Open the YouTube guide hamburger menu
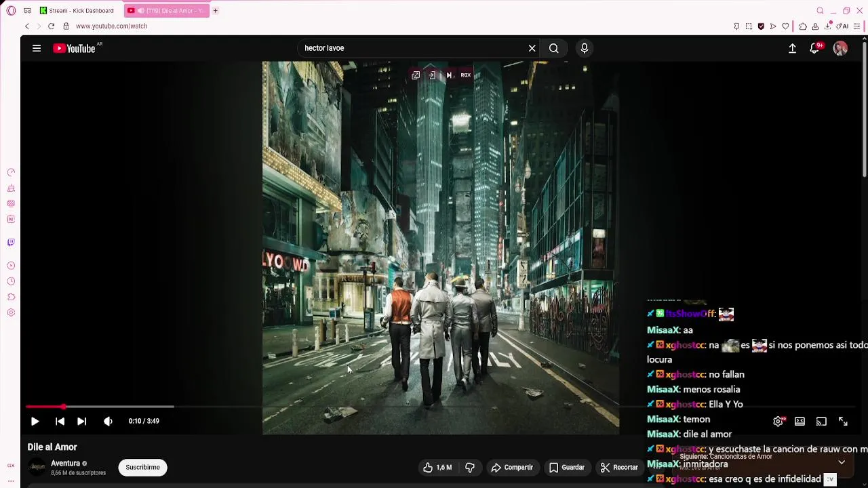This screenshot has width=868, height=488. (37, 48)
